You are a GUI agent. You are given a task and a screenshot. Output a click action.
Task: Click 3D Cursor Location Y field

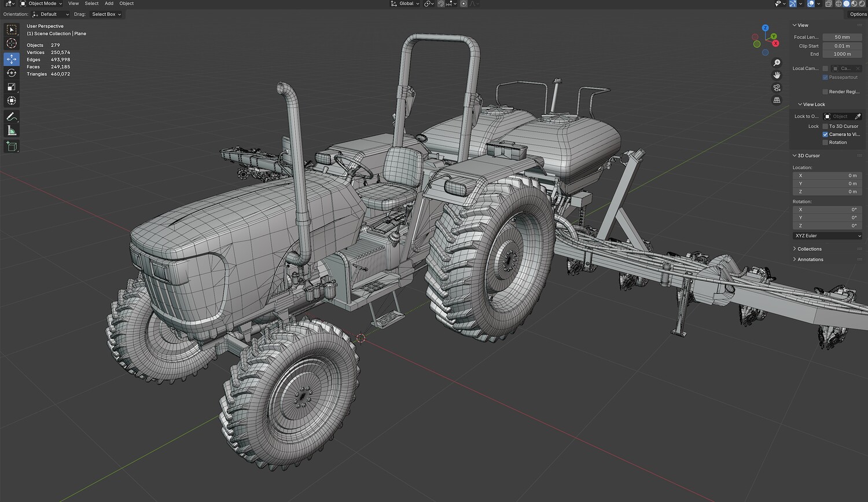coord(827,184)
